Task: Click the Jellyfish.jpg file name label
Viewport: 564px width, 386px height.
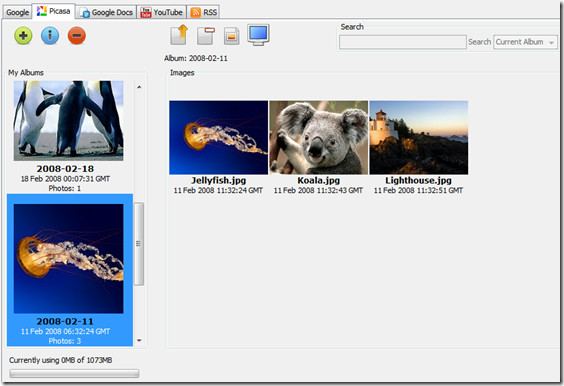Action: [x=219, y=180]
